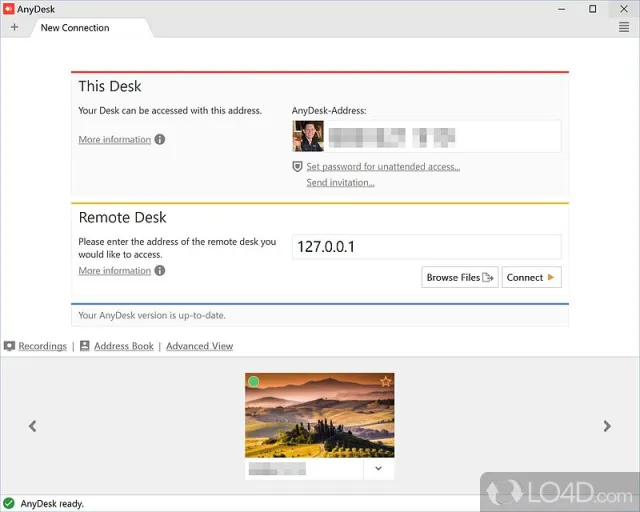Screen dimensions: 640x512
Task: Click the Browse Files transfer icon
Action: (x=488, y=277)
